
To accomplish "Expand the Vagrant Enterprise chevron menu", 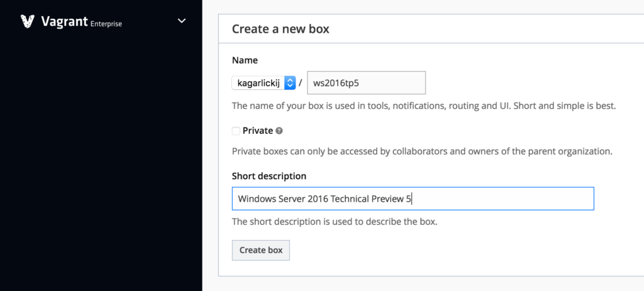I will [x=182, y=21].
